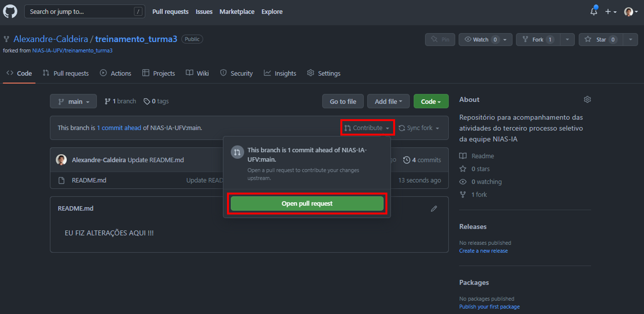Expand the Star lists dropdown arrow
This screenshot has height=314, width=644.
[630, 39]
